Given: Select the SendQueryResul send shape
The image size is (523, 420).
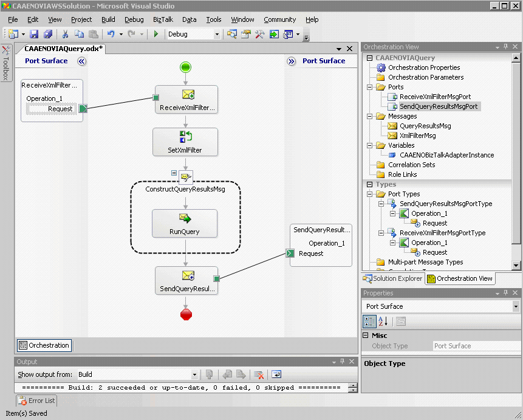Looking at the screenshot, I should pos(186,280).
